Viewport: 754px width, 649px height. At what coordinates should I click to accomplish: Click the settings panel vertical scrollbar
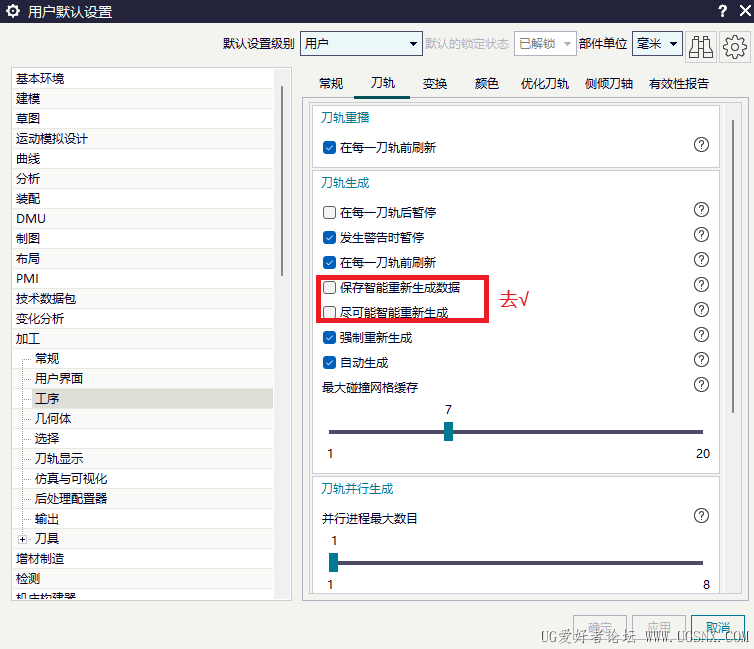tap(733, 266)
